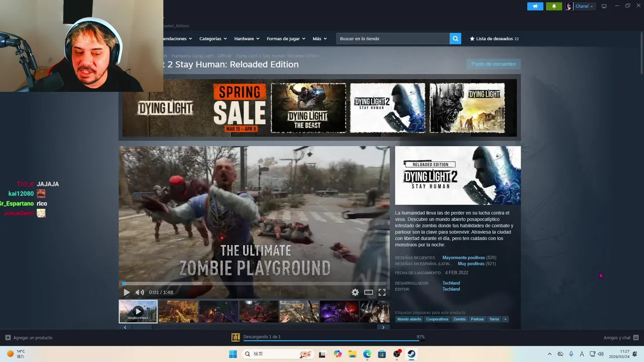Focus the Windows taskbar search box
The width and height of the screenshot is (644, 362).
pyautogui.click(x=277, y=354)
